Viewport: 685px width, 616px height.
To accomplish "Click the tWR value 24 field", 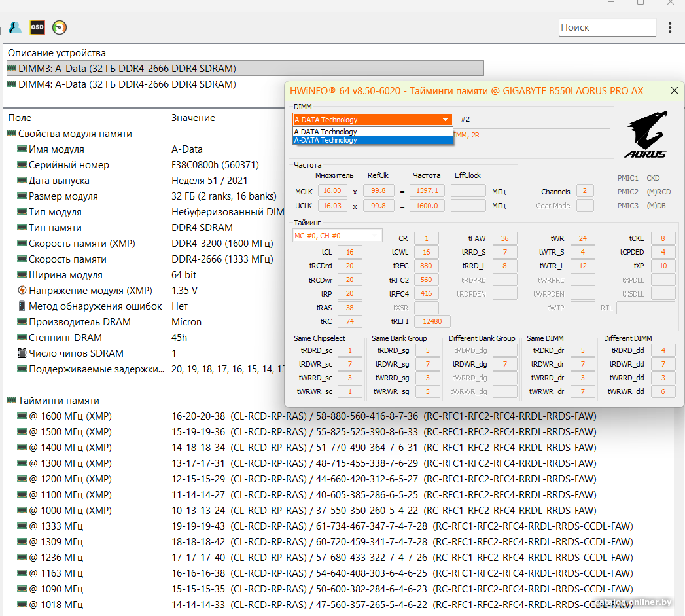I will coord(582,238).
